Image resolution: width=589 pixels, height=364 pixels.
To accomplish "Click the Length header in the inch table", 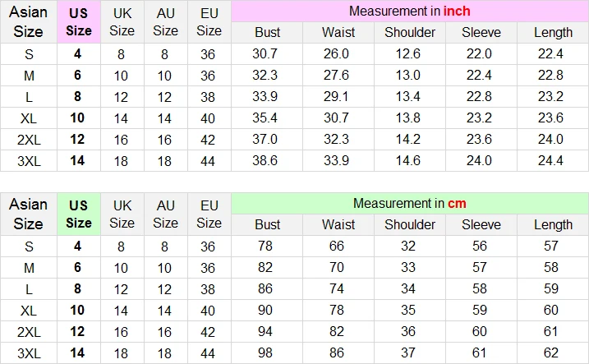I will [553, 33].
